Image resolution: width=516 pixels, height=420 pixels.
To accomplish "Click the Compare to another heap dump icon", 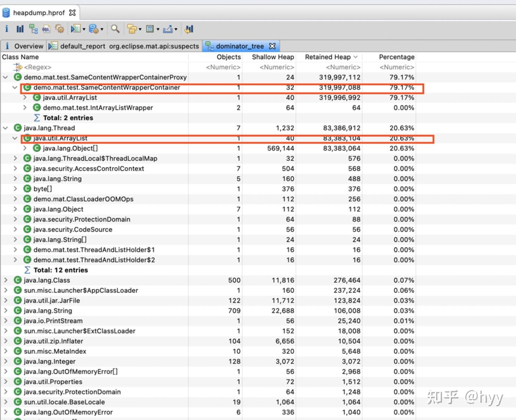I will click(189, 29).
